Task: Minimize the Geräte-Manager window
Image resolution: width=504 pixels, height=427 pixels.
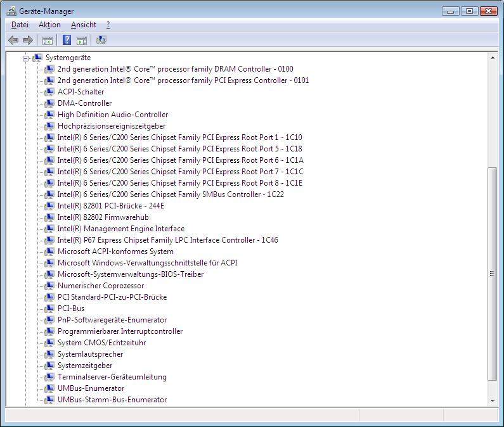Action: click(450, 11)
